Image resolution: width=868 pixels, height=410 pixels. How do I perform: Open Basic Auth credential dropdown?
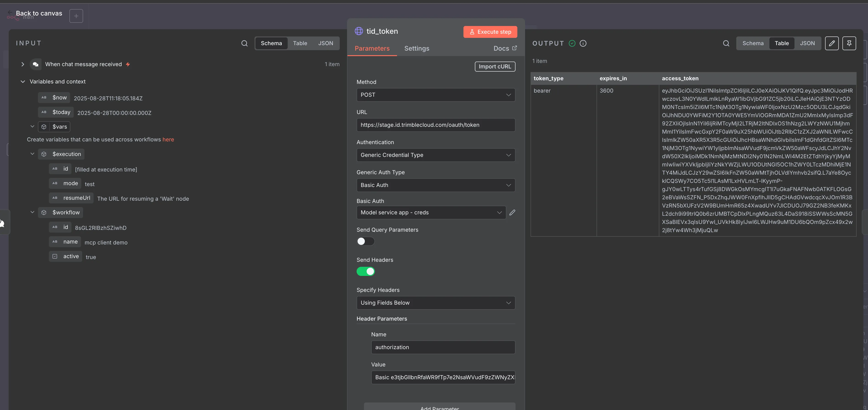point(431,212)
